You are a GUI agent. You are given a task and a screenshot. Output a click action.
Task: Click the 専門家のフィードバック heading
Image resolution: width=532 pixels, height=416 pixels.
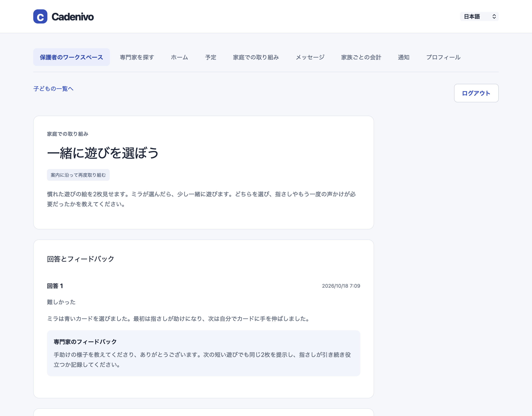click(x=85, y=342)
